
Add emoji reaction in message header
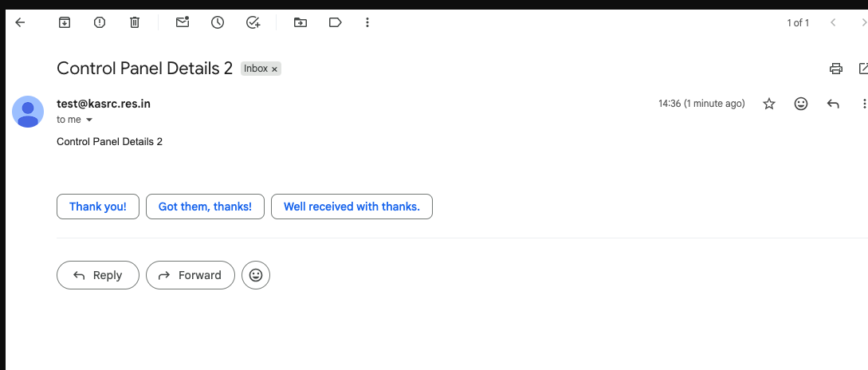click(x=801, y=104)
